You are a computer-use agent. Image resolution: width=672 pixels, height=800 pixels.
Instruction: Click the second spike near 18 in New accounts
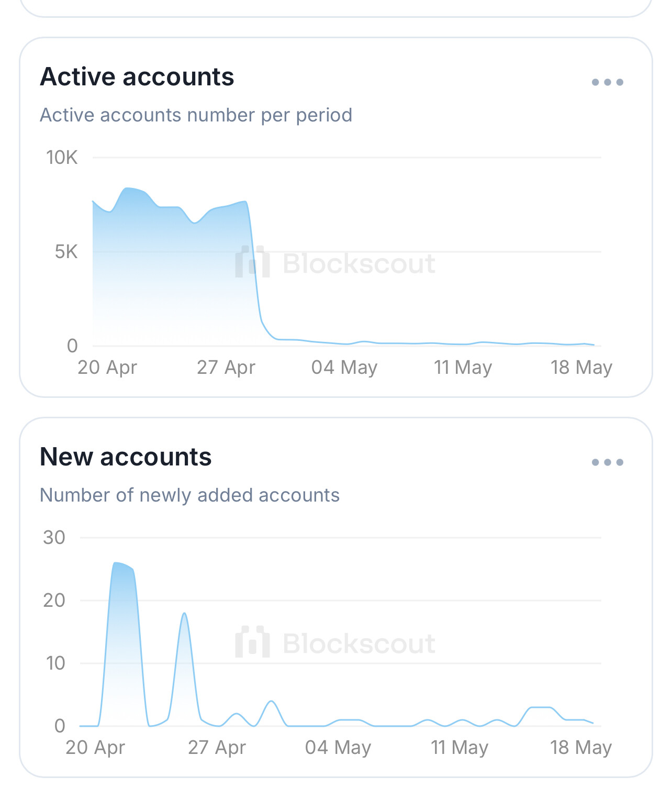coord(184,614)
